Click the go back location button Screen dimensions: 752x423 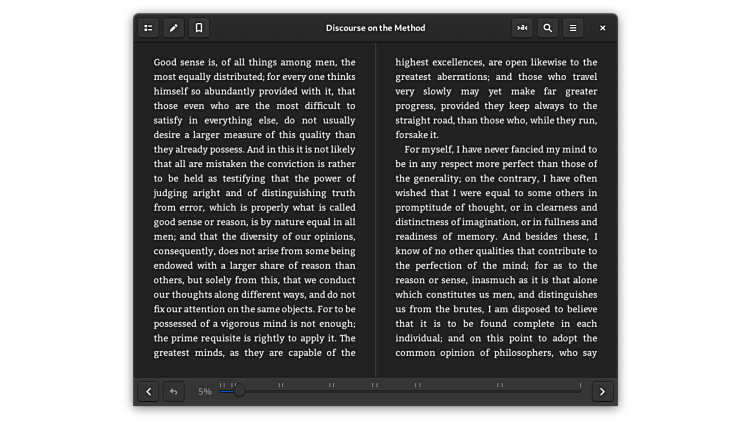coord(173,391)
